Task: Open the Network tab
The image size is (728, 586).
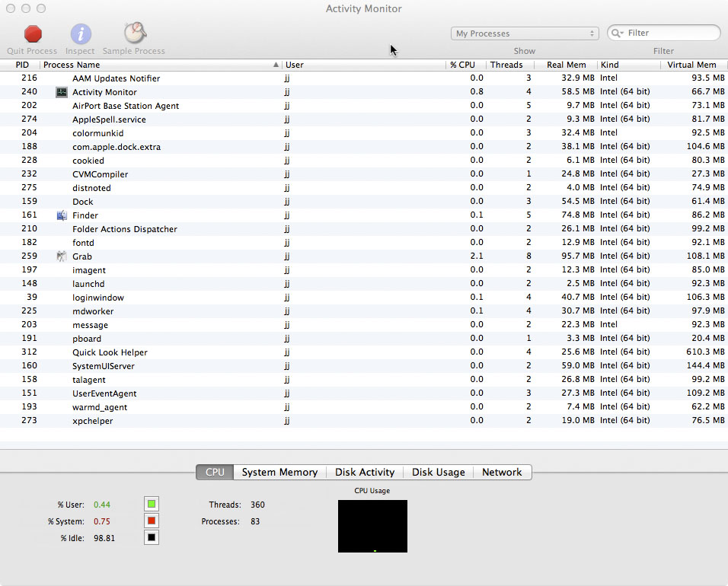Action: point(502,473)
